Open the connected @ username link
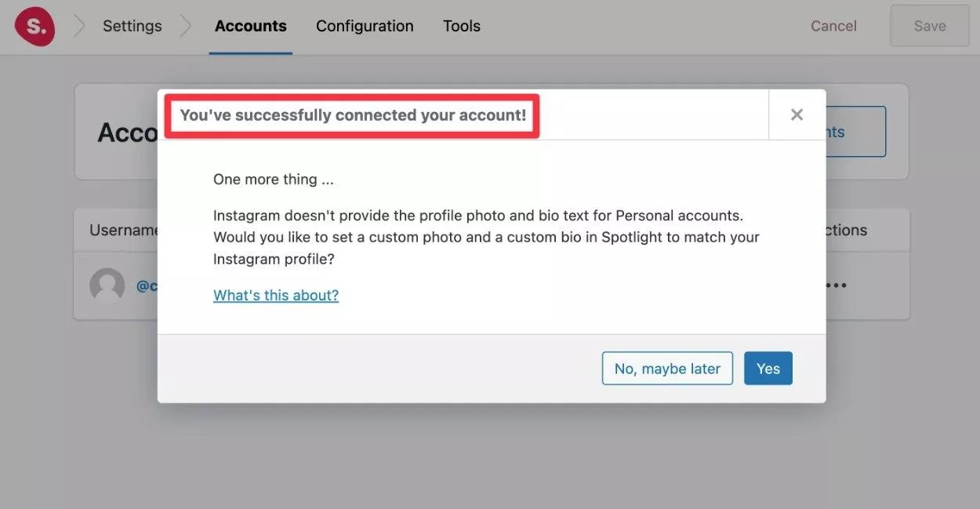 point(147,286)
